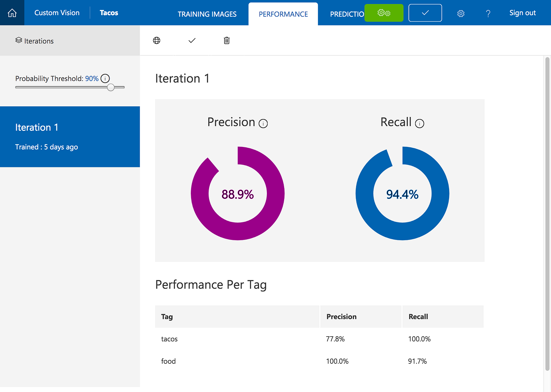Click the purple Precision donut chart
Screen dimensions: 551x392
tap(238, 193)
